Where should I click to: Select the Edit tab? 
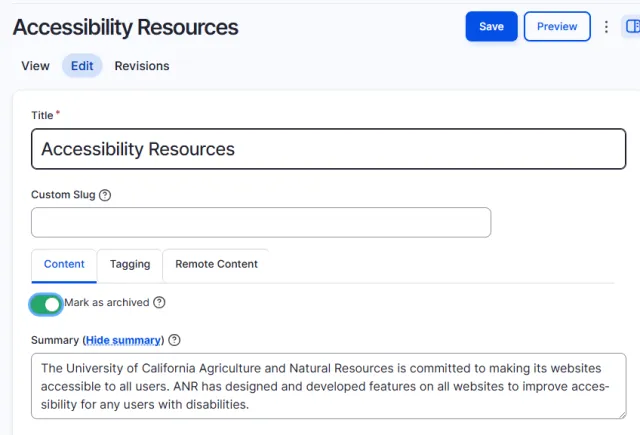82,66
